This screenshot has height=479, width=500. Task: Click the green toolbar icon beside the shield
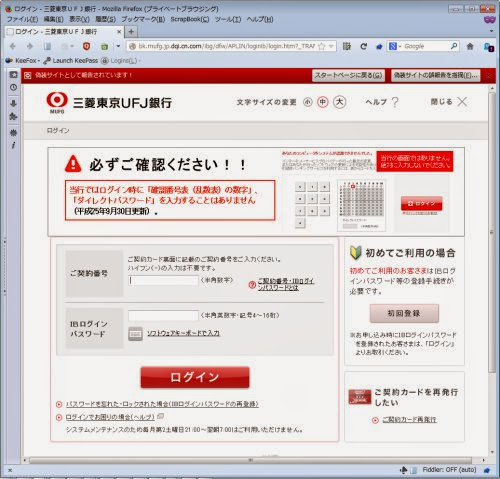(104, 47)
